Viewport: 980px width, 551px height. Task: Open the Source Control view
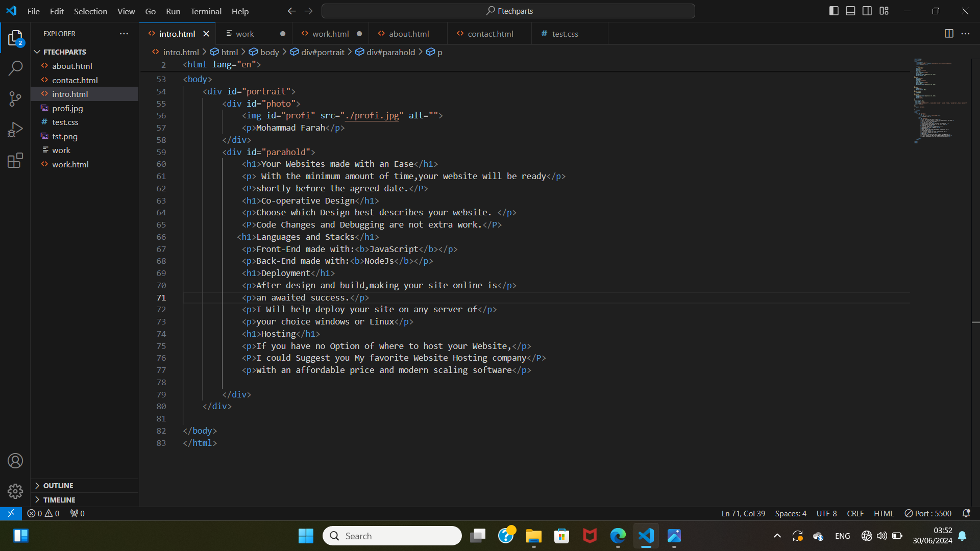pos(15,99)
